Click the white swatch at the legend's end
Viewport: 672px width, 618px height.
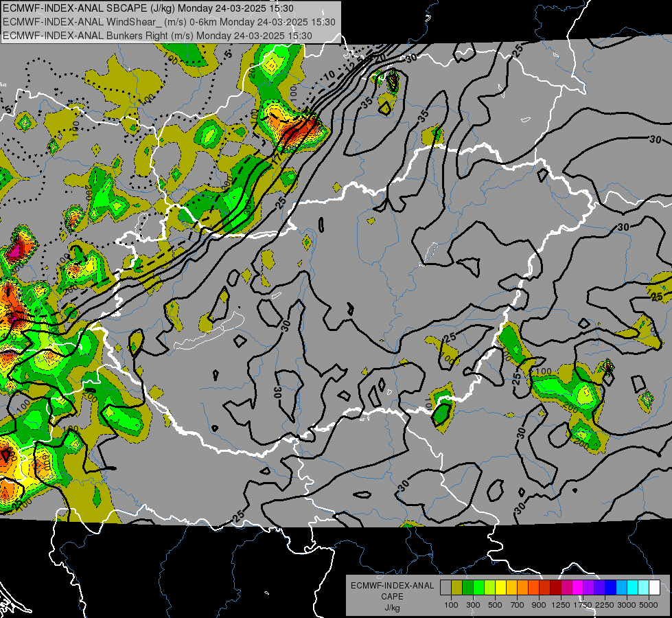coord(654,587)
